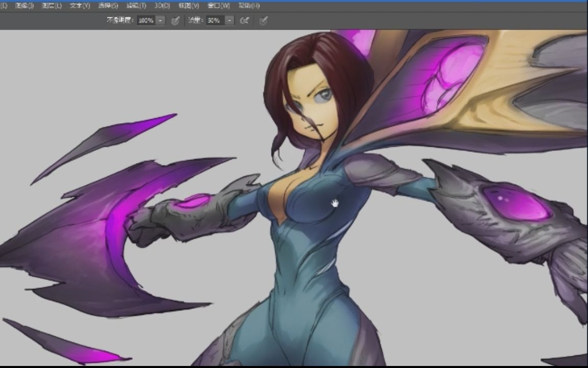Open the partially visible Edit (E) menu
The image size is (588, 368).
click(4, 6)
